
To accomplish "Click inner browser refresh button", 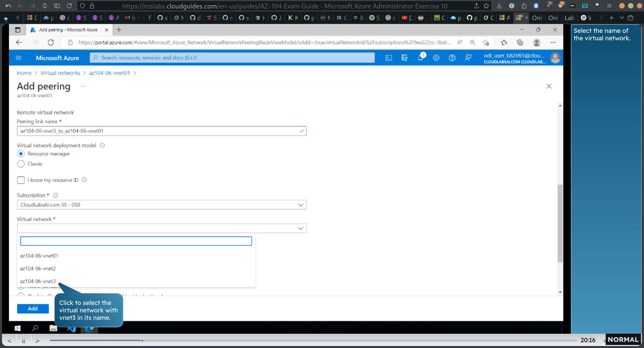I will [51, 42].
